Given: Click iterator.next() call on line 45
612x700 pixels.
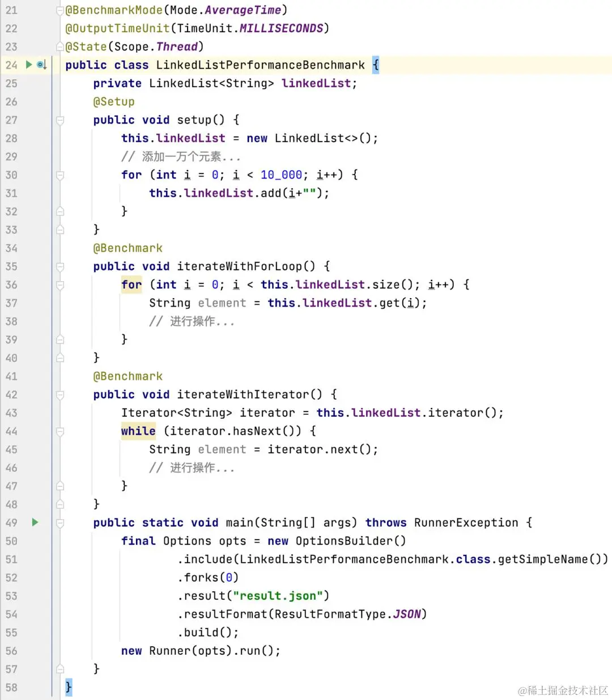Looking at the screenshot, I should [x=320, y=449].
